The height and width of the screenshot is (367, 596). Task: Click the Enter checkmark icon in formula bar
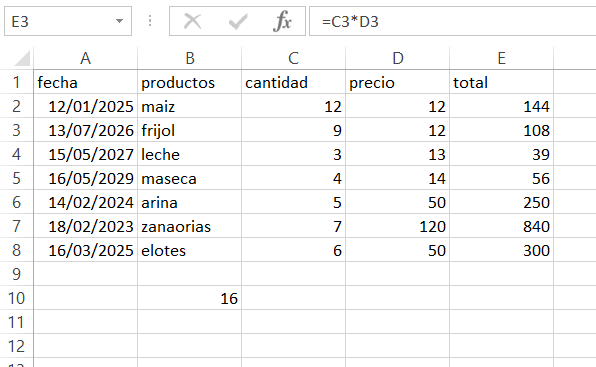tap(238, 21)
